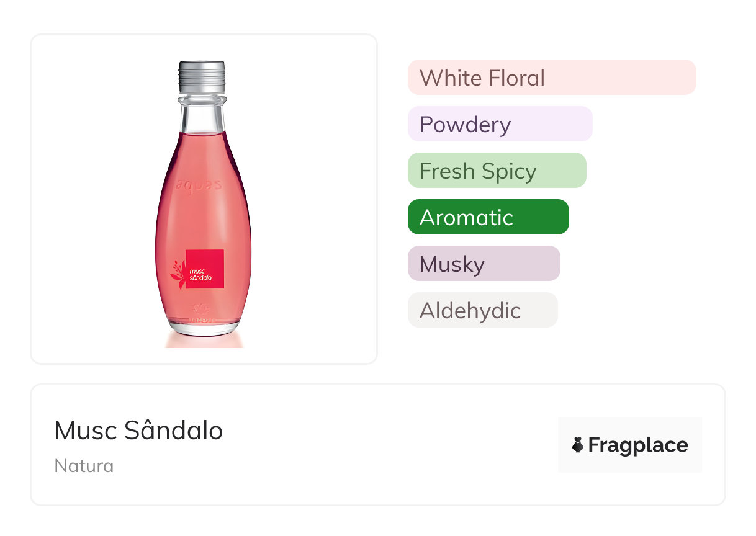
Task: Click the clear glass neck of the bottle
Action: click(202, 115)
